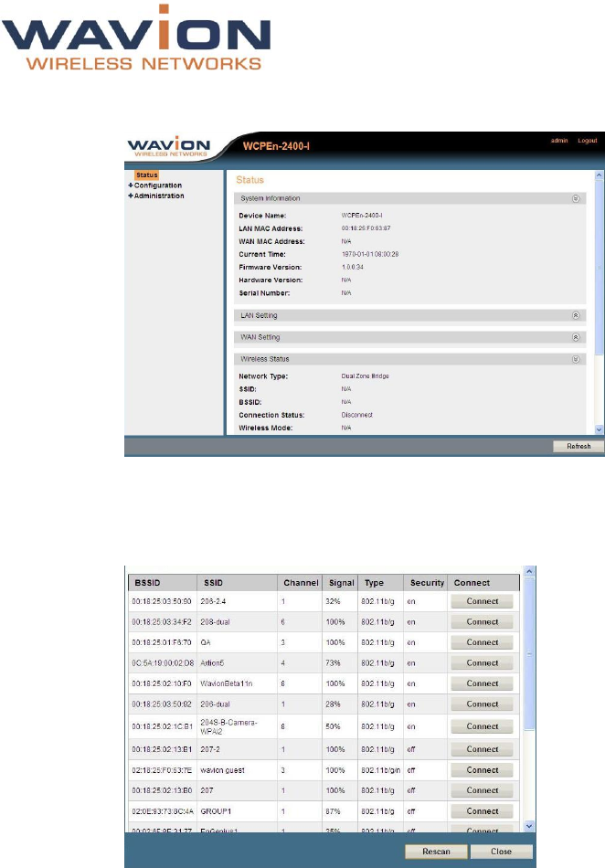This screenshot has width=605, height=868.
Task: Click the Refresh button
Action: [x=578, y=446]
